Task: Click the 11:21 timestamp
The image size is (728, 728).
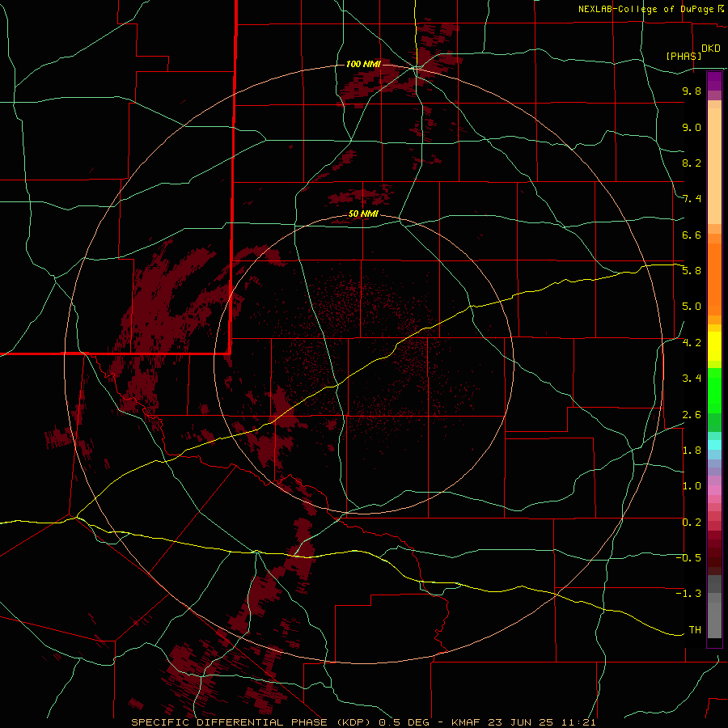Action: (x=579, y=722)
